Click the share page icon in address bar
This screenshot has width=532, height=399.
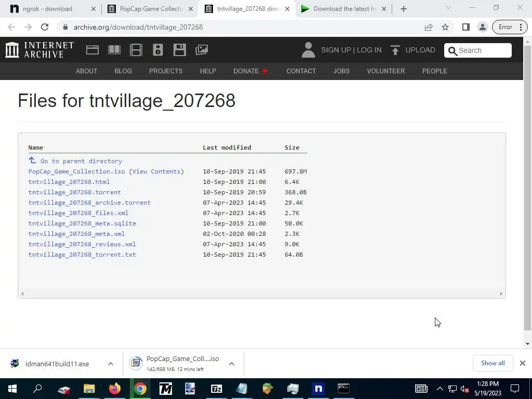point(429,27)
